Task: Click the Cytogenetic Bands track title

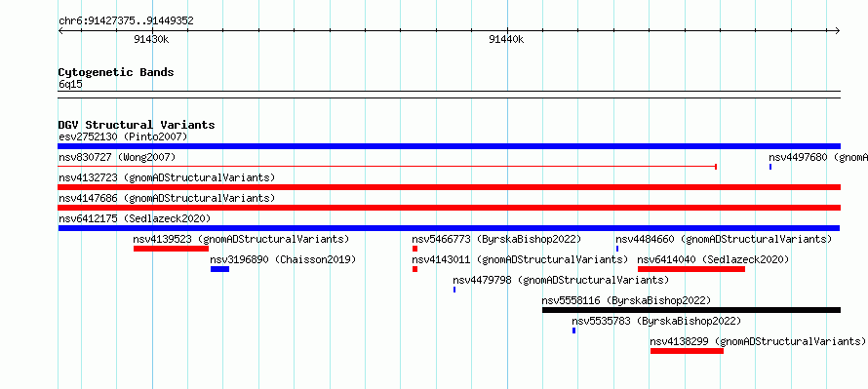Action: point(116,72)
